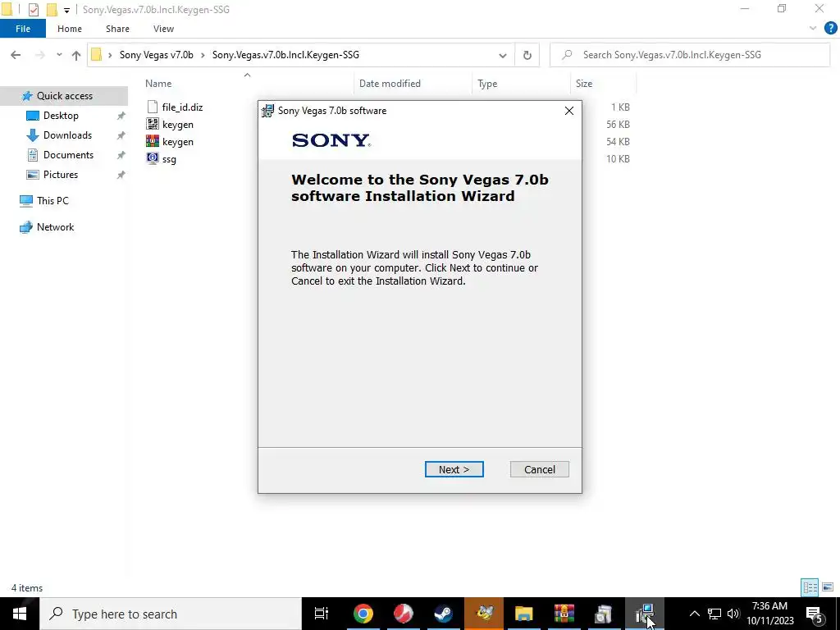Click the Search Sony.Vegas folder field
Image resolution: width=840 pixels, height=630 pixels.
tap(690, 55)
